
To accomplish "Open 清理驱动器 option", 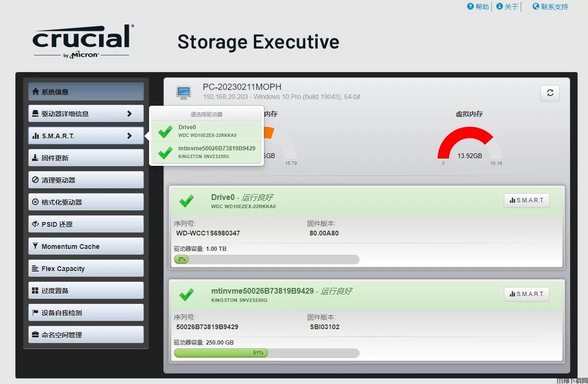I will point(86,180).
